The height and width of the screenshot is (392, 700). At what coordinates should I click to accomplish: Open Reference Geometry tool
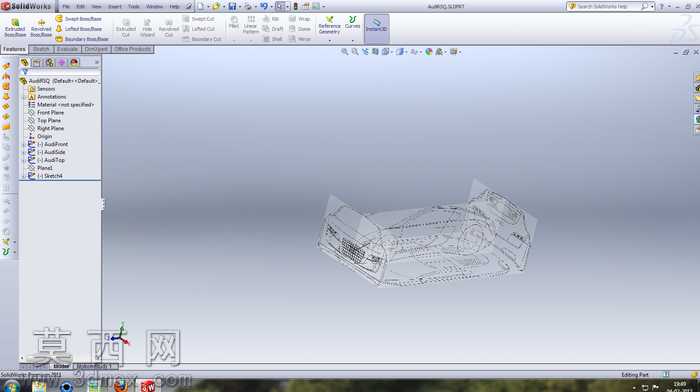329,25
